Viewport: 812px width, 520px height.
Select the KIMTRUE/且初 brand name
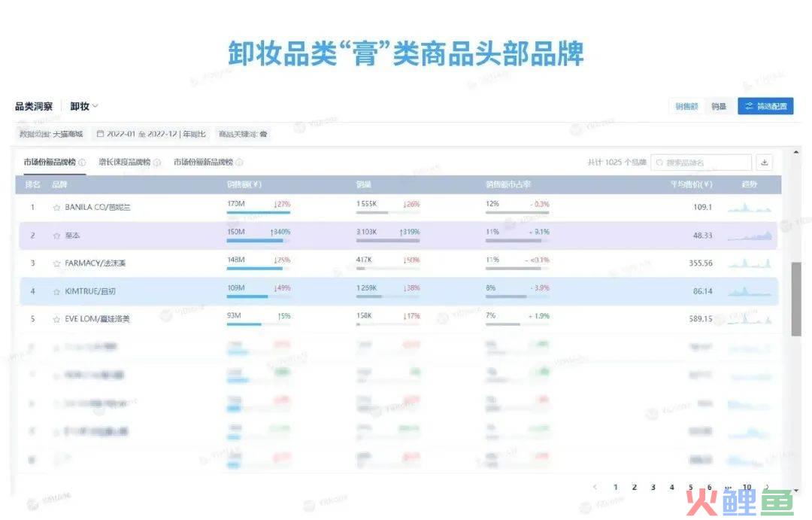click(x=90, y=291)
